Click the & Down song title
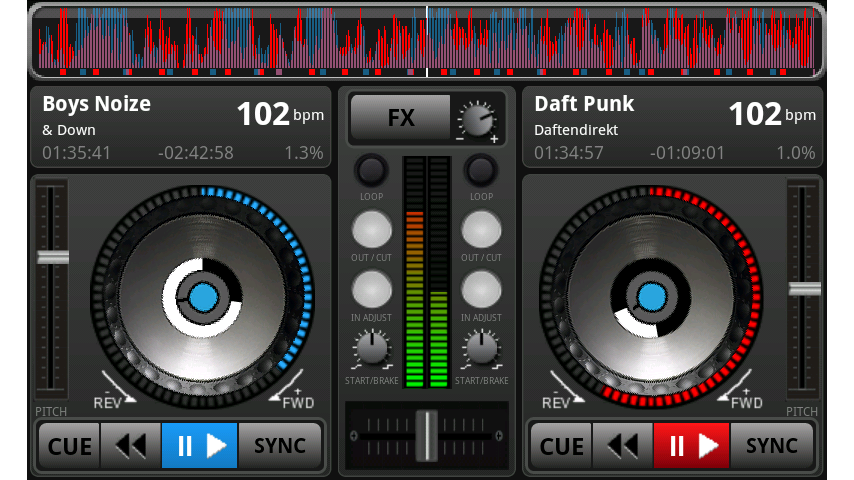Viewport: 854px width, 480px height. [x=69, y=130]
